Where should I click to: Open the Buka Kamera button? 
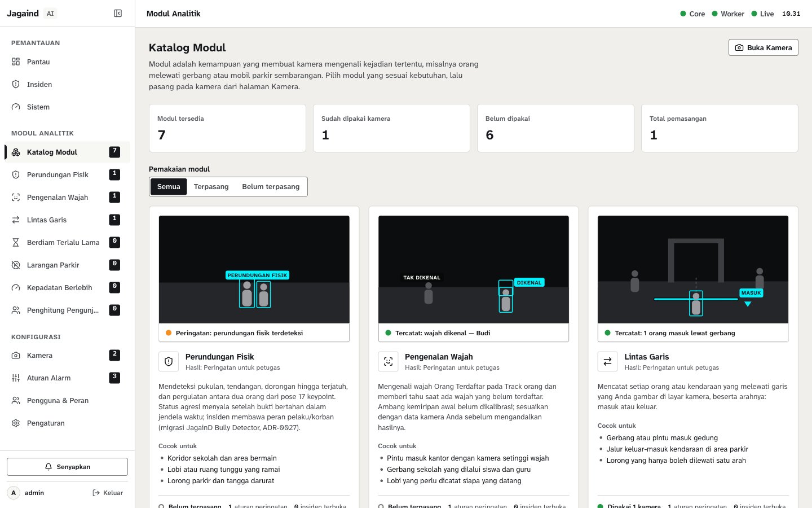point(764,47)
